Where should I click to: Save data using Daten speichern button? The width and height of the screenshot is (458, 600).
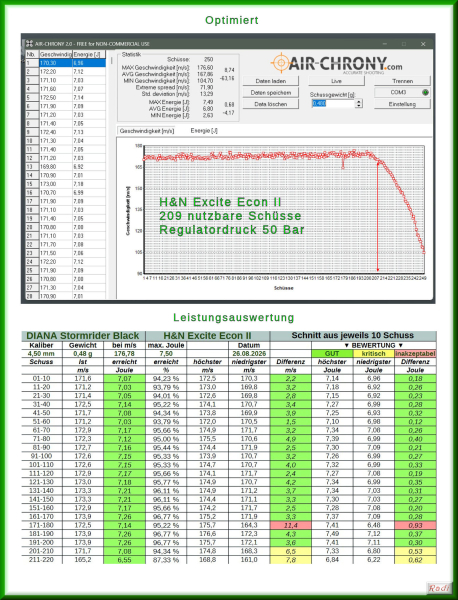click(x=271, y=93)
